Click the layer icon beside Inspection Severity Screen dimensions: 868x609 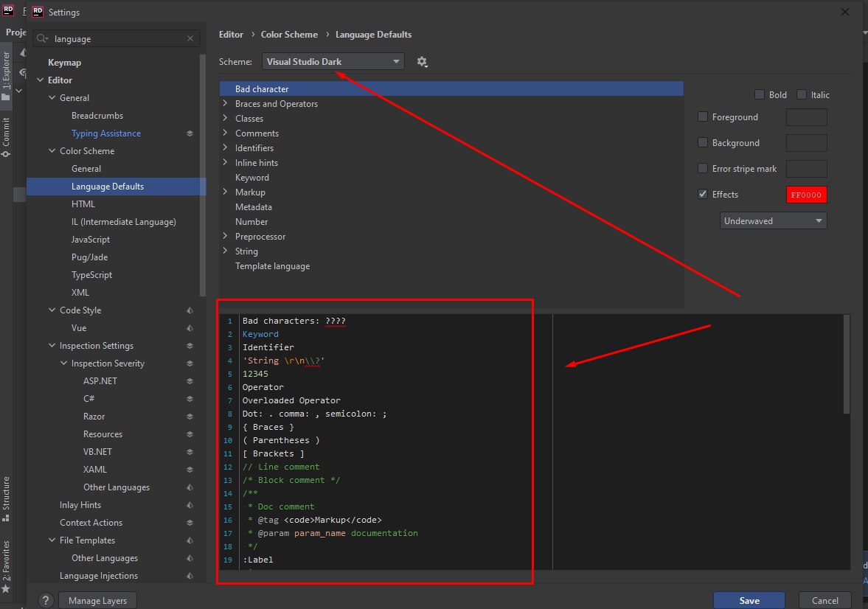(x=190, y=363)
